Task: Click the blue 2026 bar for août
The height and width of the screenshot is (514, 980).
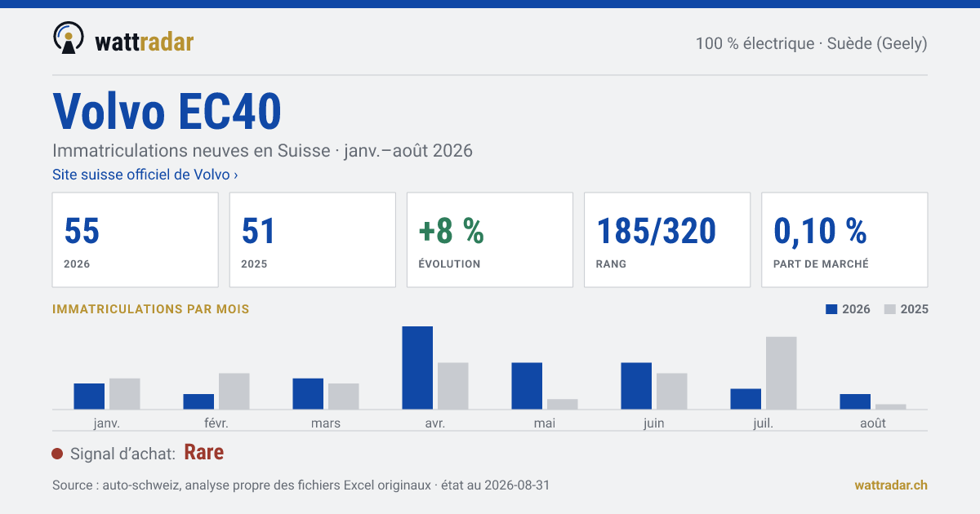Action: [x=855, y=401]
